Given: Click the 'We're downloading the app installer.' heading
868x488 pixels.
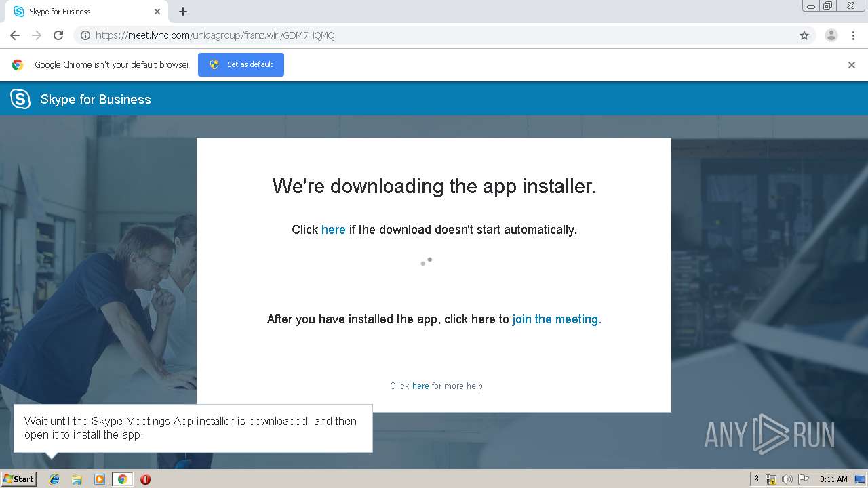Looking at the screenshot, I should pyautogui.click(x=434, y=186).
